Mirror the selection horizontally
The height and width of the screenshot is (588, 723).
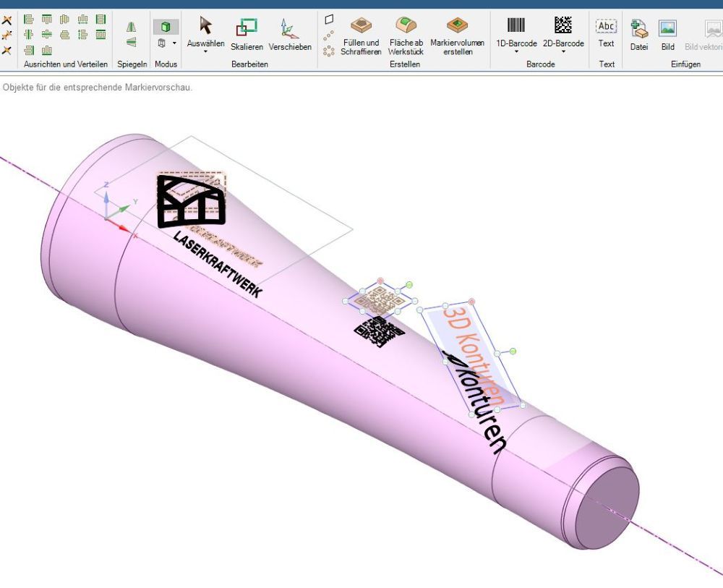coord(132,27)
